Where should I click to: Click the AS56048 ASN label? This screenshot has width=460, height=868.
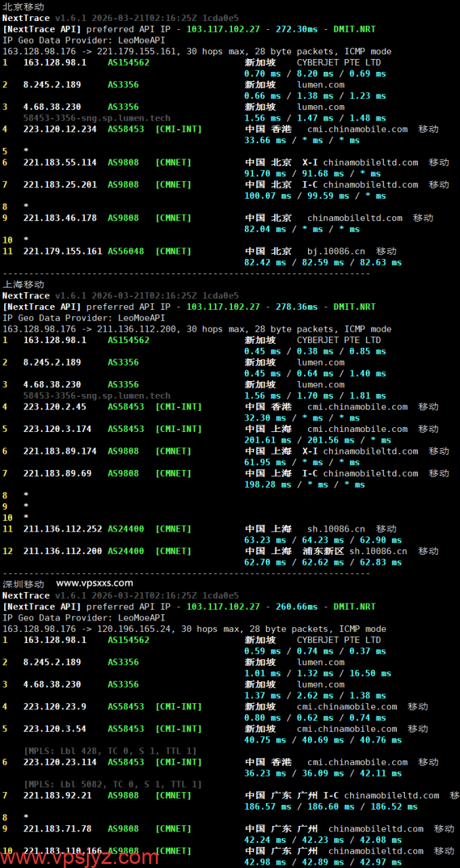pos(126,252)
